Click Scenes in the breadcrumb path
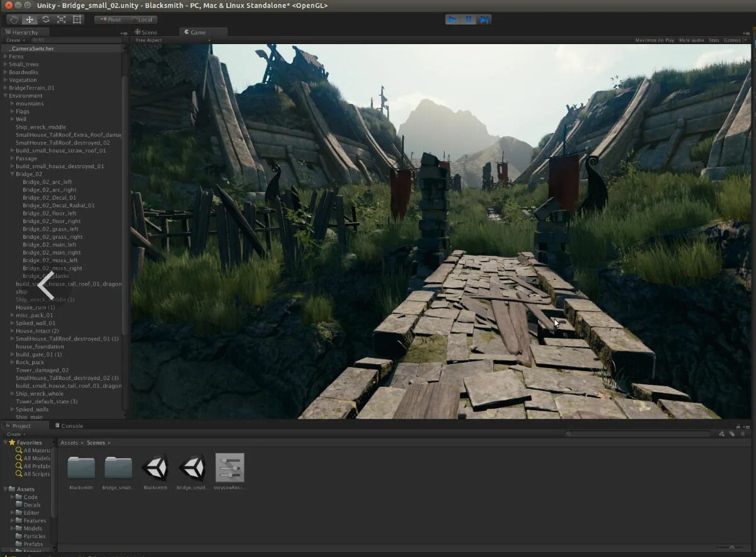This screenshot has width=756, height=557. 96,443
